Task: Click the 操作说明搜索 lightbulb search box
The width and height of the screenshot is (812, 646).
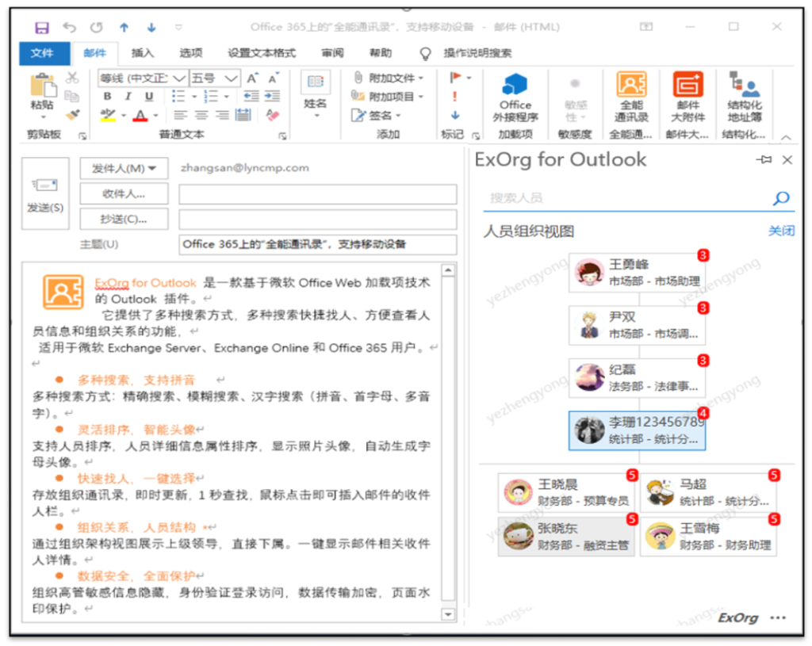Action: point(466,53)
